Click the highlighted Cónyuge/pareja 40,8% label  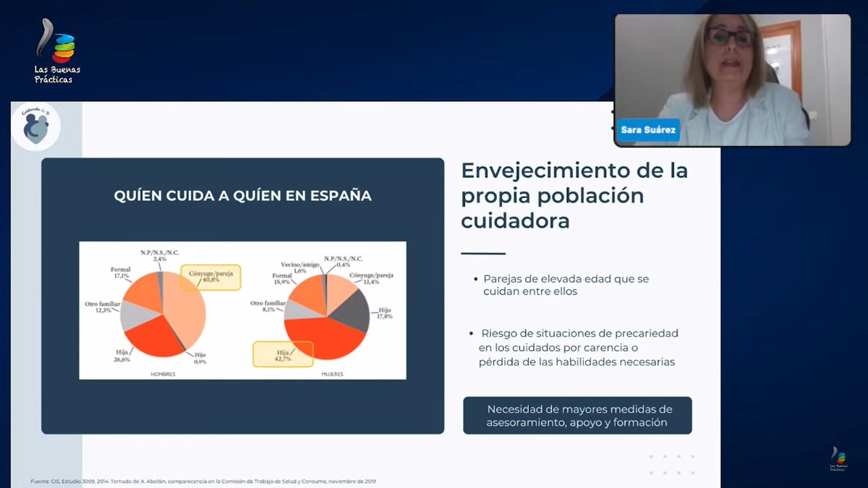[x=210, y=278]
